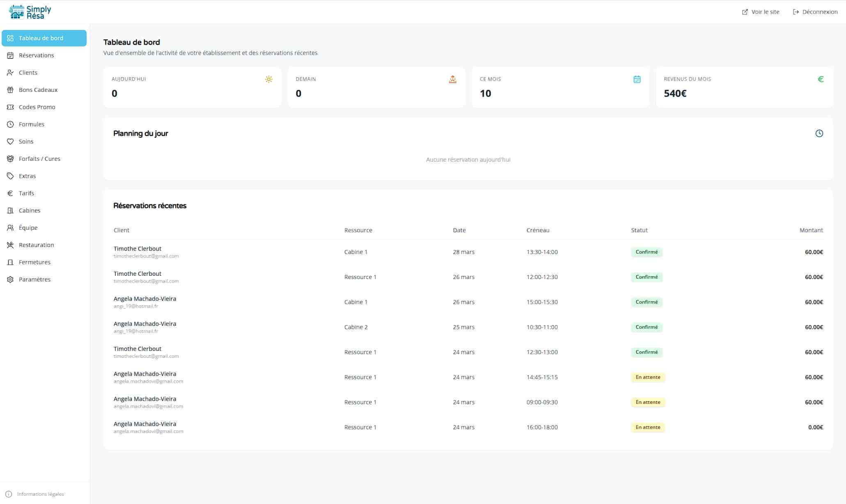Click the sunrise icon in Demain card

[452, 79]
